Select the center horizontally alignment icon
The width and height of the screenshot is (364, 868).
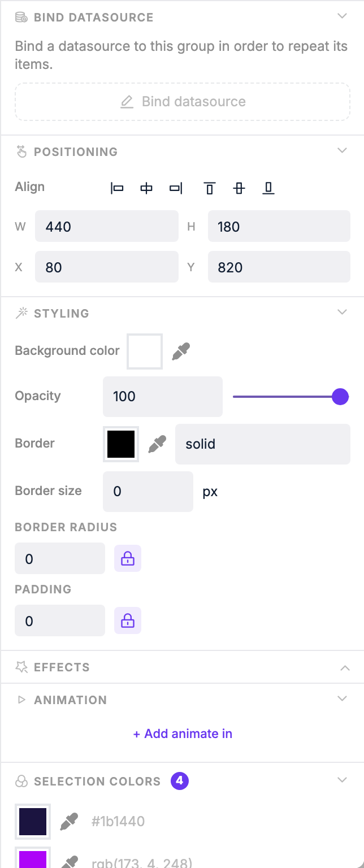[x=146, y=188]
